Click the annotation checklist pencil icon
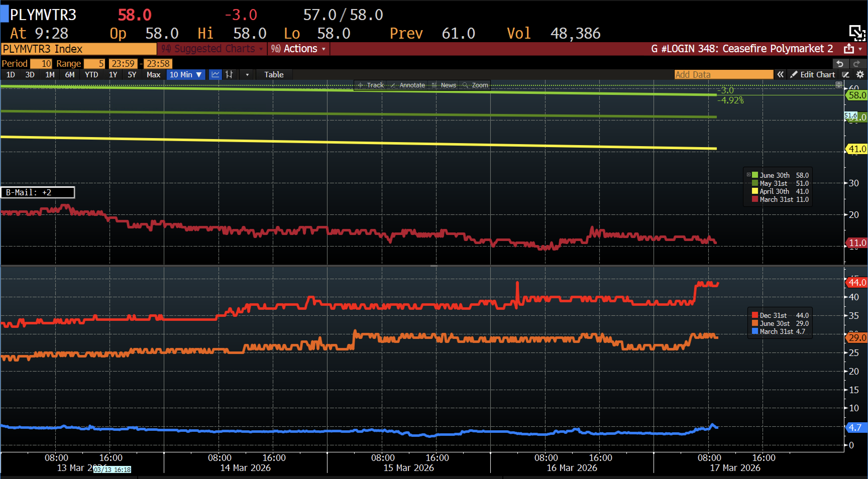This screenshot has height=479, width=868. point(846,75)
